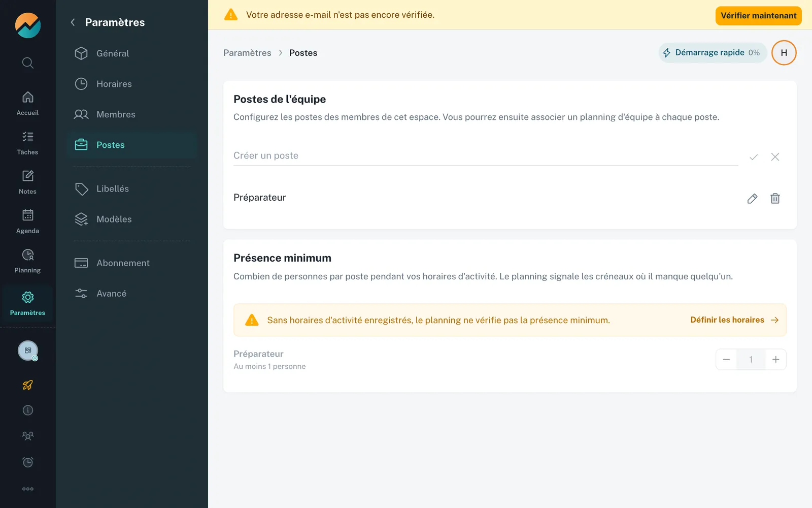The height and width of the screenshot is (508, 812).
Task: Open Abonnement settings
Action: (x=132, y=263)
